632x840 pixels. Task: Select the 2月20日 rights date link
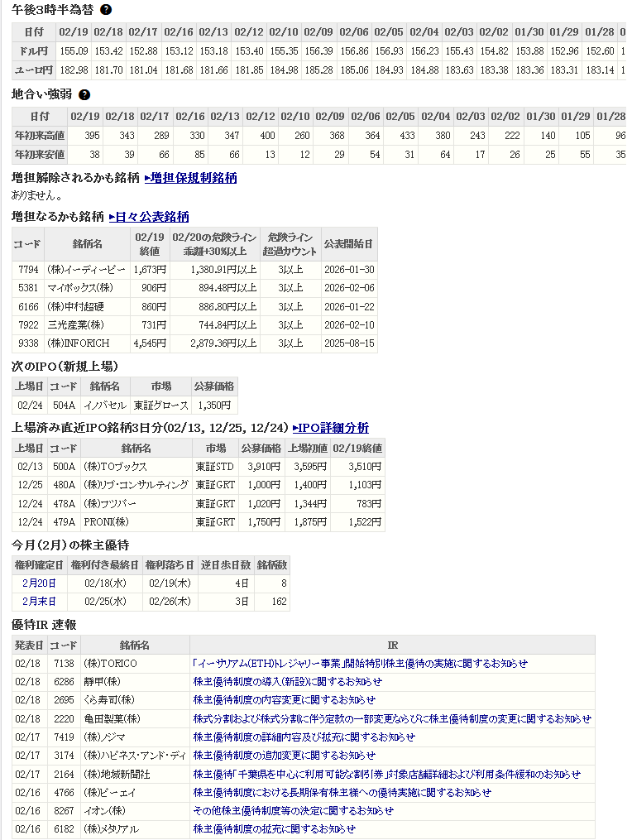pos(39,583)
